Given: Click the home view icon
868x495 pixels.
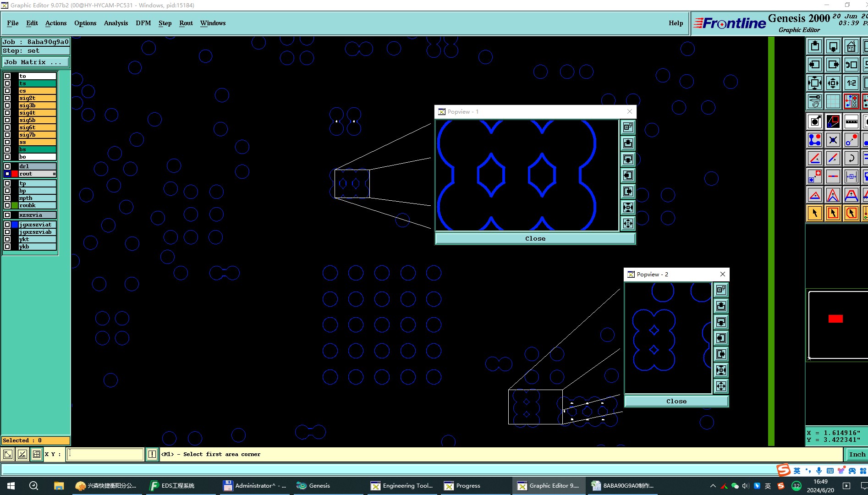Looking at the screenshot, I should pos(852,46).
